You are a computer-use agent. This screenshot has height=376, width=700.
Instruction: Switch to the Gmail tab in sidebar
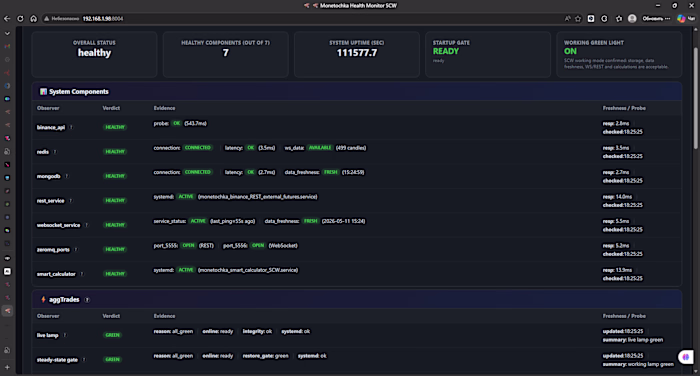click(x=7, y=46)
